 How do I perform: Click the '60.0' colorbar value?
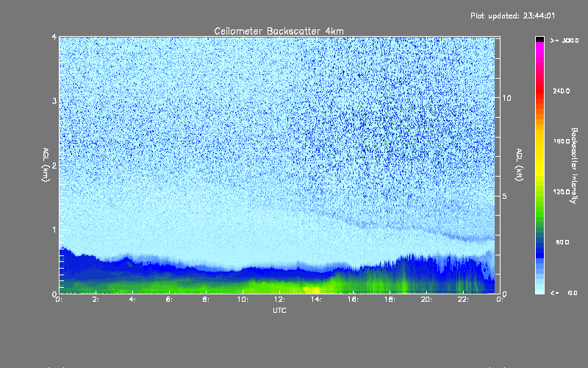pos(562,242)
